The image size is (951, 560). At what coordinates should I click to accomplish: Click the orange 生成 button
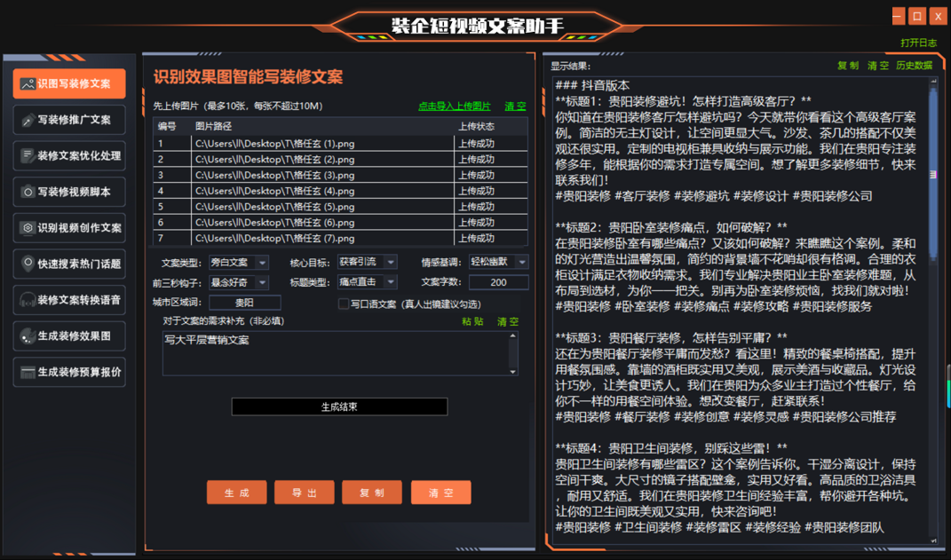[x=236, y=493]
